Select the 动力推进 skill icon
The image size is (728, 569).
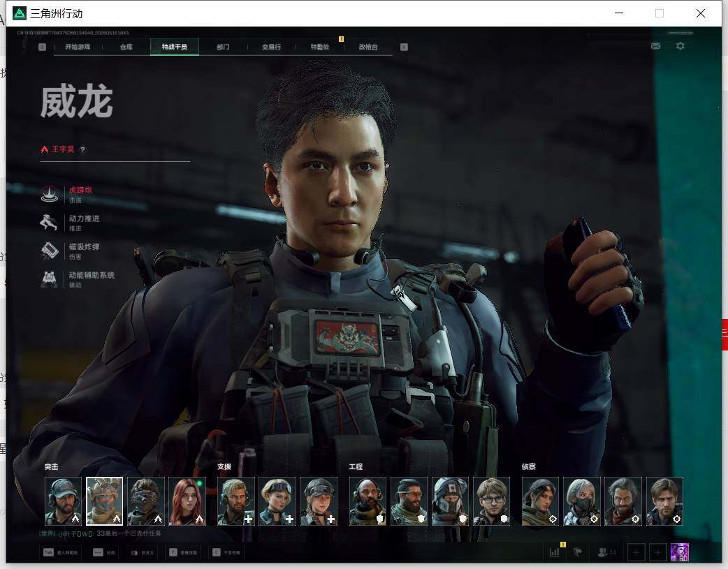tap(49, 222)
